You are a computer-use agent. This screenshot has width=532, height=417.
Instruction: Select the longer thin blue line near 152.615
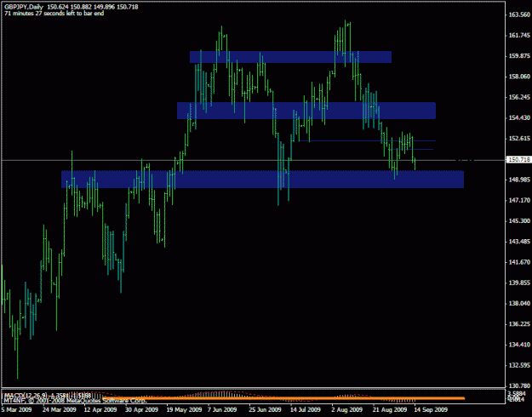[368, 140]
